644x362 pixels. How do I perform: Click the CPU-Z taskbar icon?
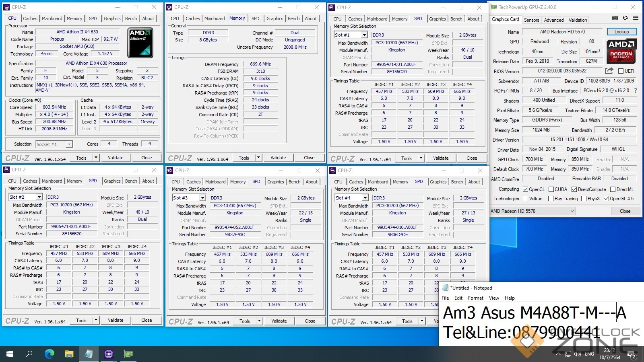(108, 354)
